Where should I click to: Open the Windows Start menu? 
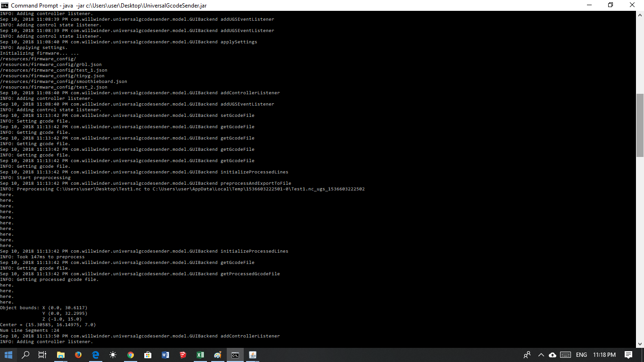pos(8,355)
